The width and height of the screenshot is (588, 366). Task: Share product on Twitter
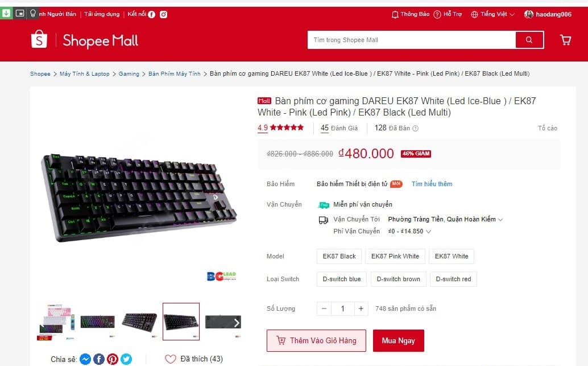(126, 359)
